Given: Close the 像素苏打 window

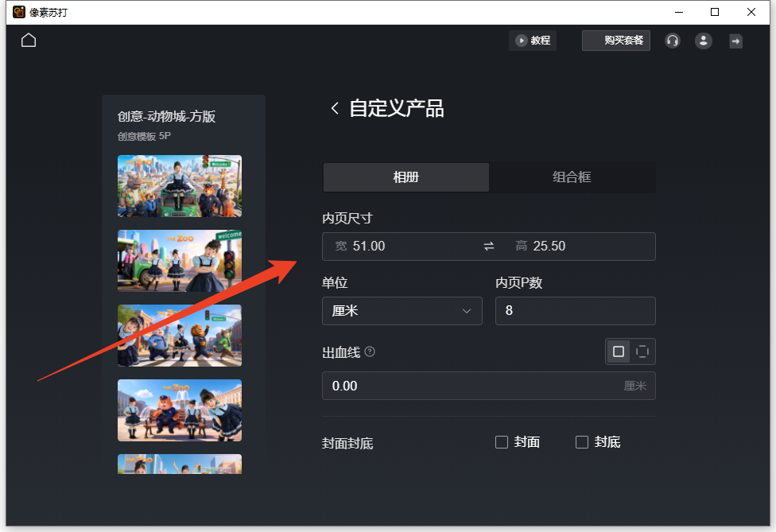Looking at the screenshot, I should point(751,12).
